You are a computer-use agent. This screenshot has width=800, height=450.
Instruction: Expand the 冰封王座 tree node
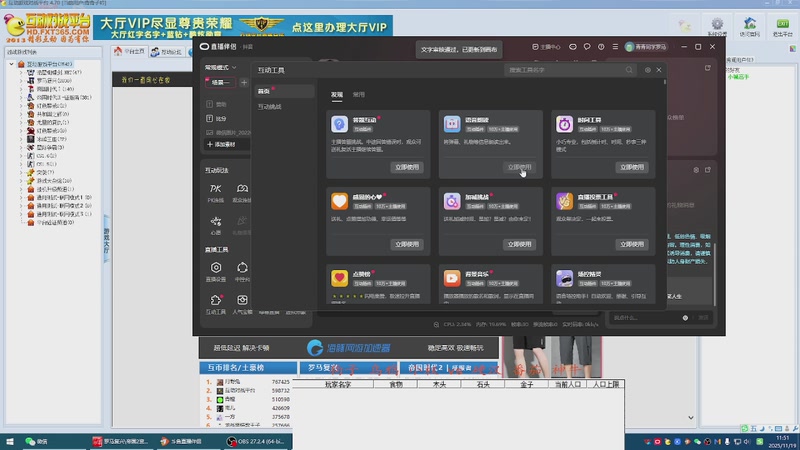[x=21, y=139]
